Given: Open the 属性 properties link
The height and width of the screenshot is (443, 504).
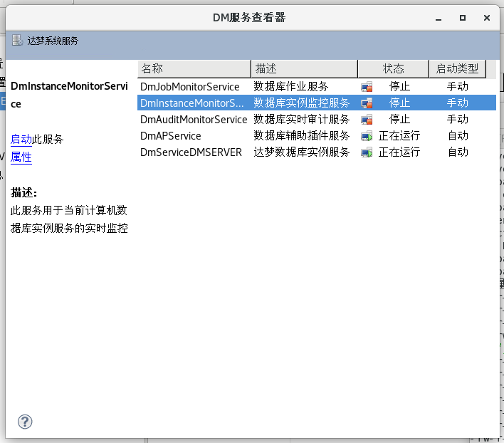Looking at the screenshot, I should click(x=21, y=157).
